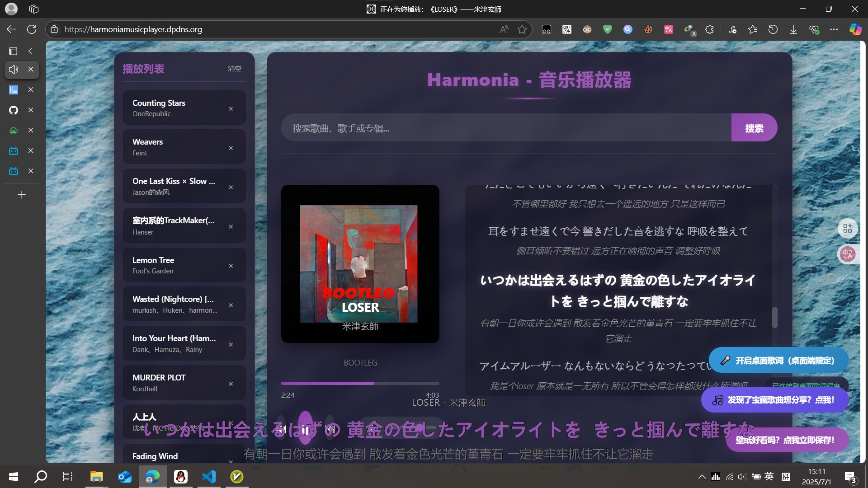
Task: Remove Into Your Heart from playlist
Action: (x=231, y=344)
